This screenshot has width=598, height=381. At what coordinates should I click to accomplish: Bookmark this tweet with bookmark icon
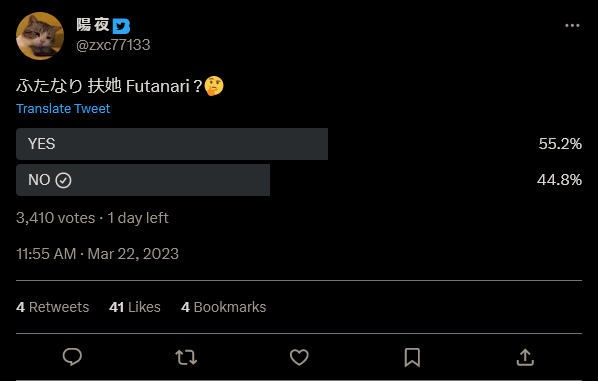click(x=412, y=357)
